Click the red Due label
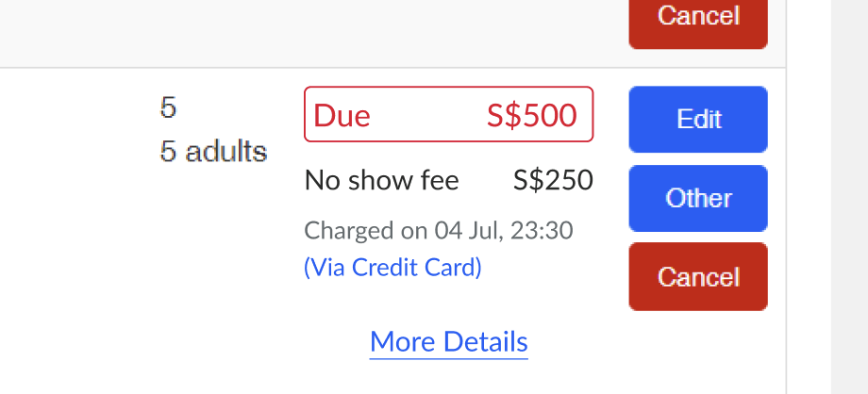 [342, 115]
